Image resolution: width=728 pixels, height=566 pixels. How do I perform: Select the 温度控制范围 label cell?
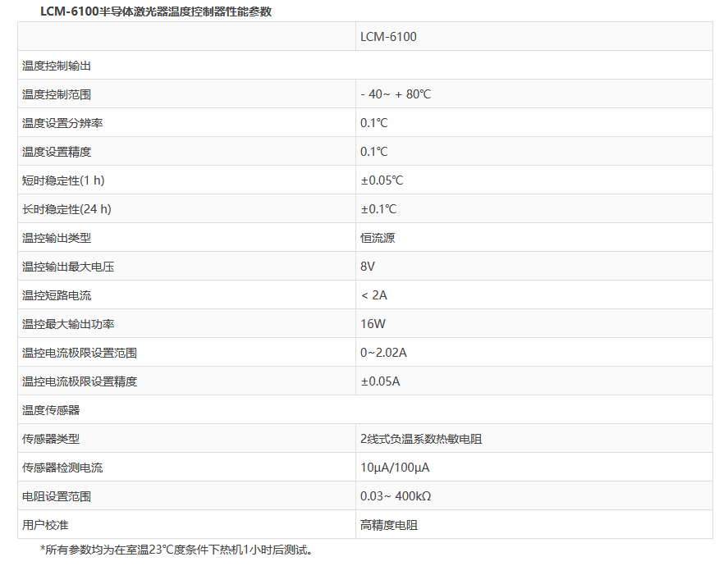pos(56,94)
